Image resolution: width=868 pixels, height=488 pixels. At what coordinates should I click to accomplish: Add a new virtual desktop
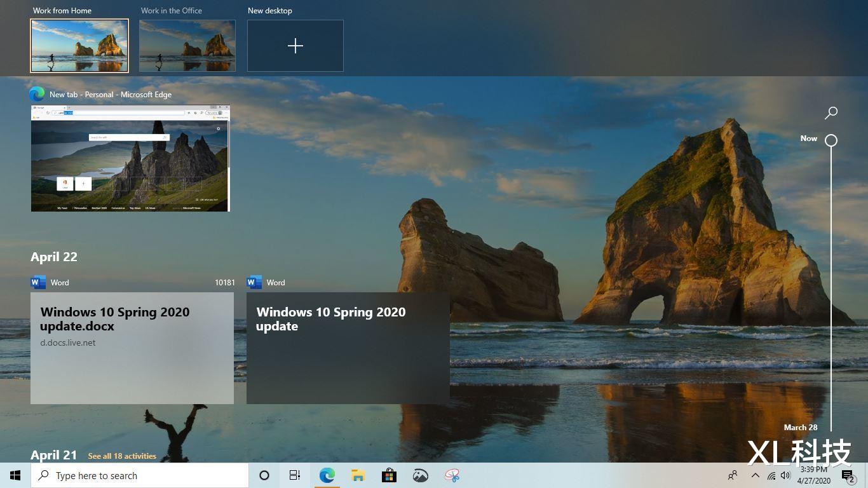tap(295, 46)
